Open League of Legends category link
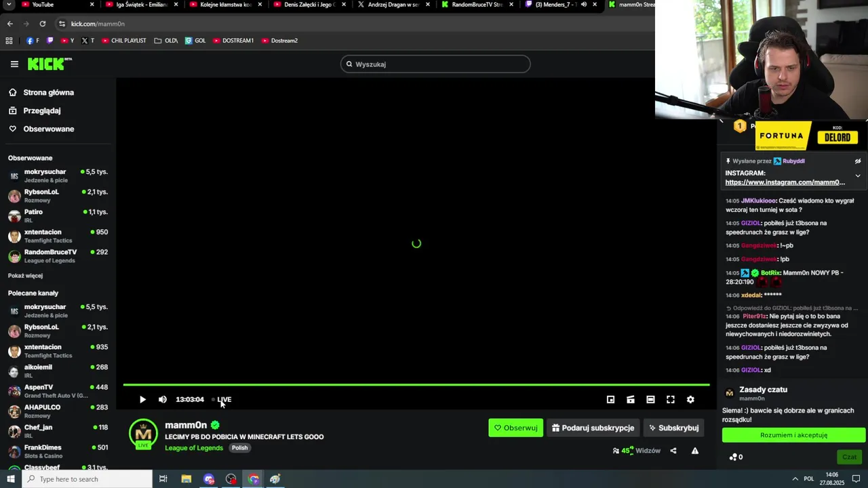 click(194, 448)
